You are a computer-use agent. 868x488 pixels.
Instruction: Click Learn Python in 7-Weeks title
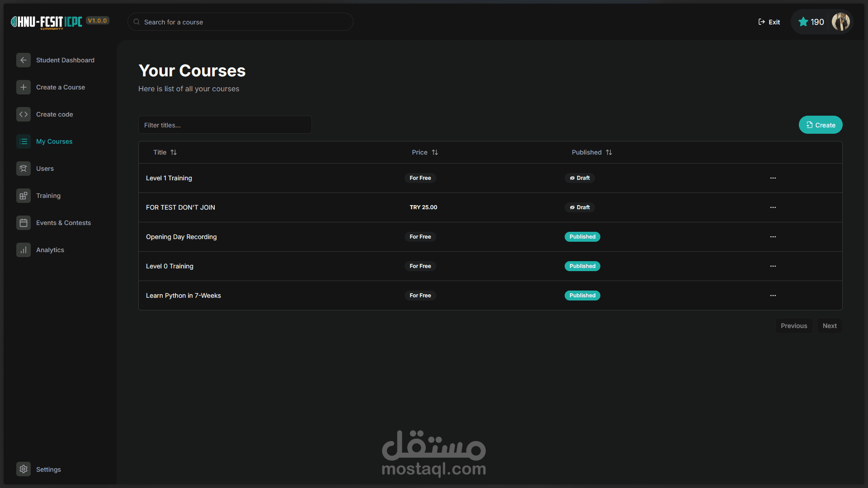pos(184,296)
